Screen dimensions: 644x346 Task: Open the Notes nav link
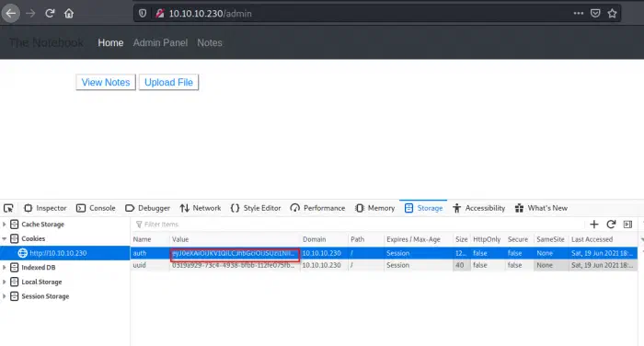[x=210, y=42]
